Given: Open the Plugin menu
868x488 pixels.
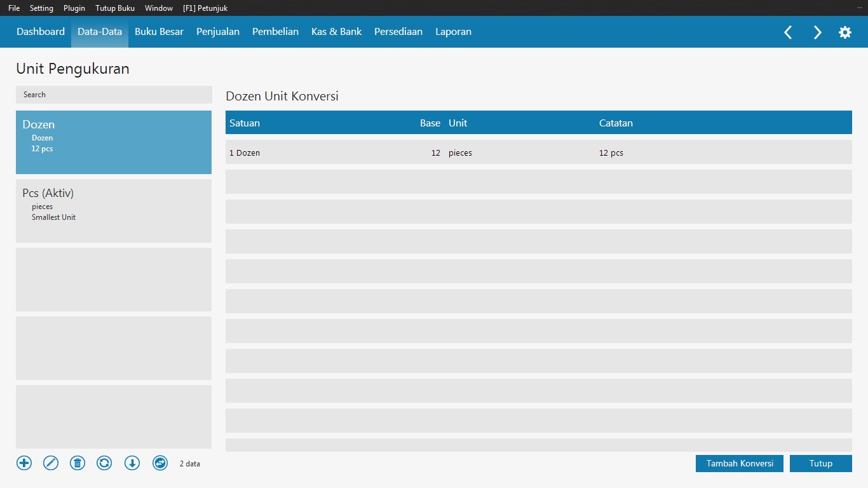Looking at the screenshot, I should [x=74, y=8].
